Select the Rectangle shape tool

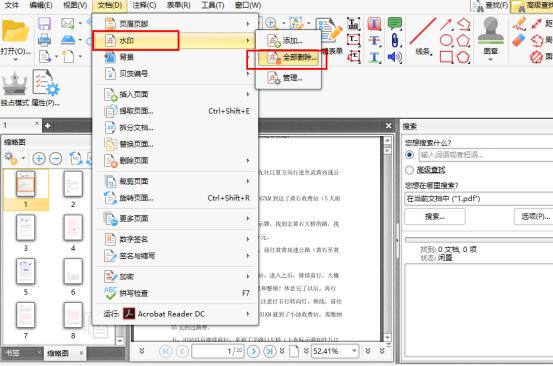[446, 56]
